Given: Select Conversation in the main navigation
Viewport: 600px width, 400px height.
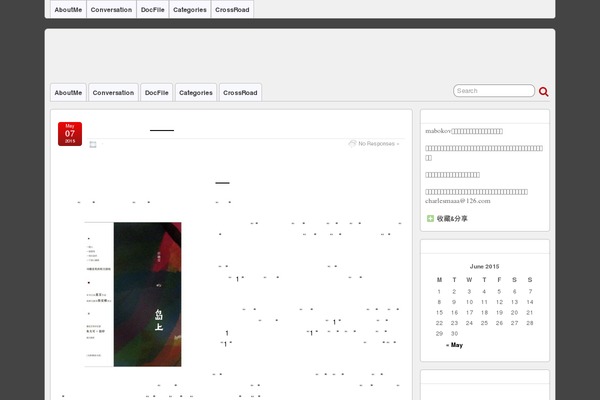Looking at the screenshot, I should tap(113, 93).
